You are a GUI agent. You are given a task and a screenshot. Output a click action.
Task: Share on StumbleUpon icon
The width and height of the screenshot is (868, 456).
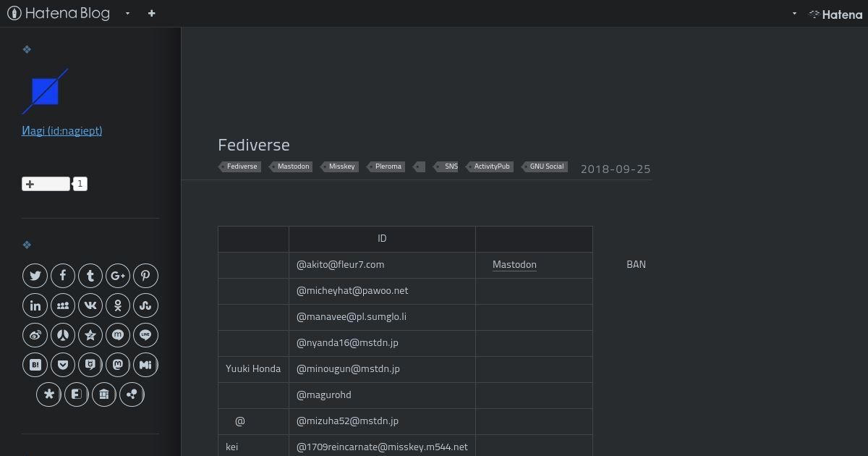pos(145,305)
